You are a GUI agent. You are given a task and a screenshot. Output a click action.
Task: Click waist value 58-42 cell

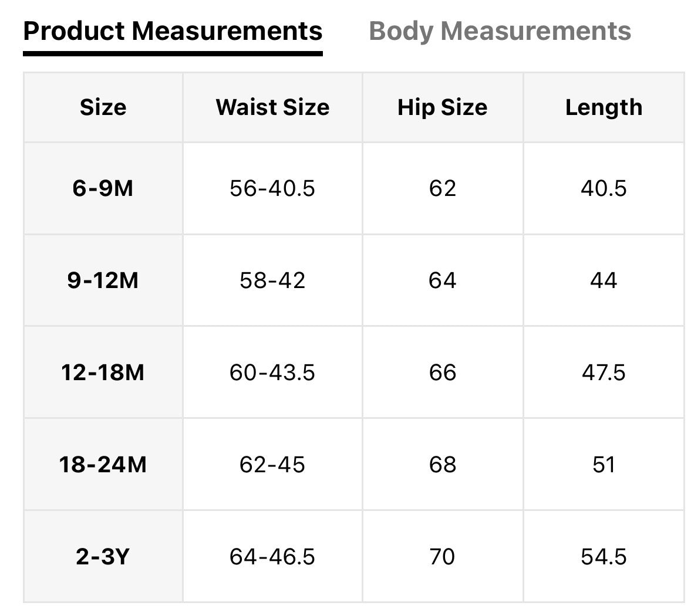coord(272,280)
